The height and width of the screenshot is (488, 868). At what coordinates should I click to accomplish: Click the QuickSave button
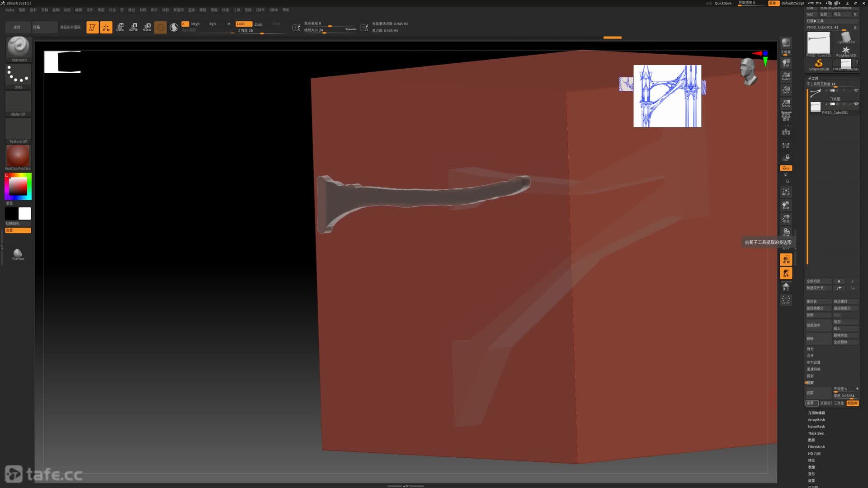pyautogui.click(x=723, y=3)
